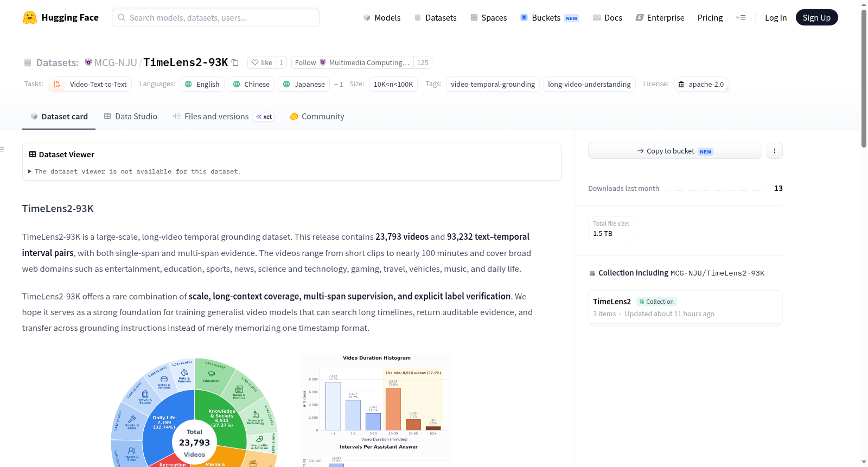Click the collapsed sidebar toggle at left edge
This screenshot has height=467, width=868.
click(2, 149)
